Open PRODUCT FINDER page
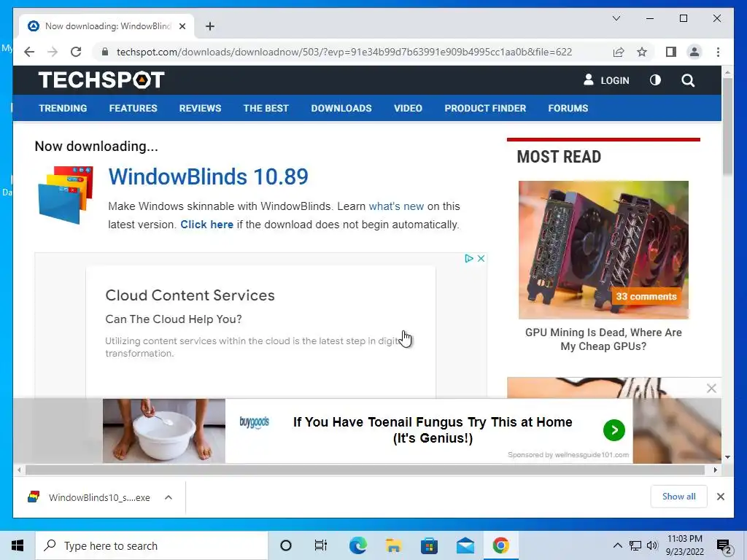747x560 pixels. [485, 108]
